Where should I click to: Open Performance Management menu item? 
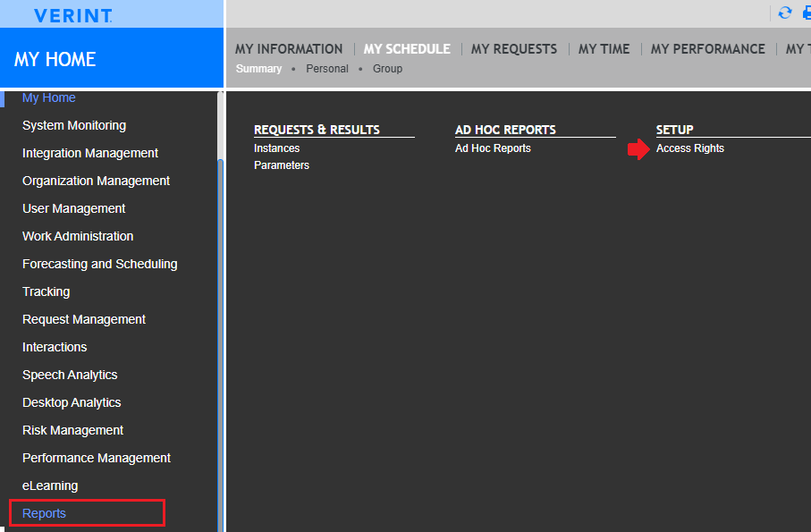coord(97,458)
